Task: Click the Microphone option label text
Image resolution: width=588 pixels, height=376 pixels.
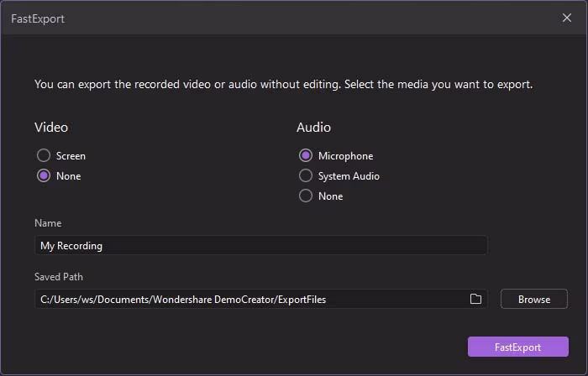Action: click(345, 156)
